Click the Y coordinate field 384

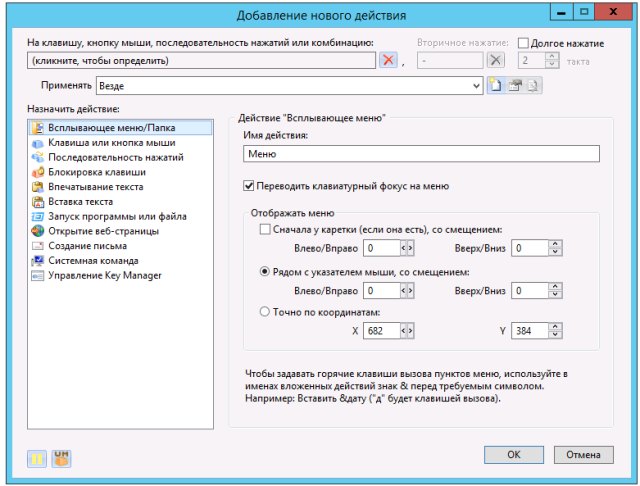(x=530, y=331)
